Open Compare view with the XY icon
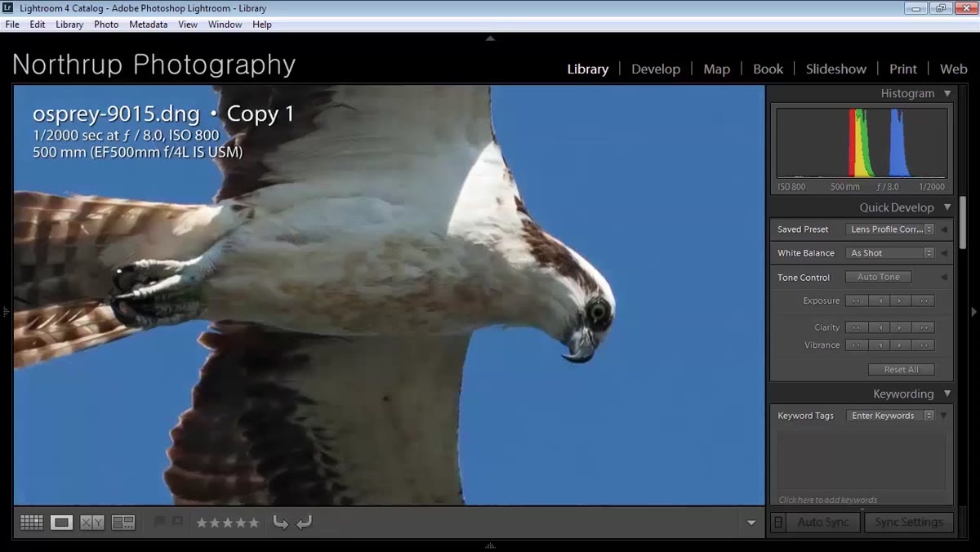This screenshot has width=980, height=552. [x=92, y=523]
